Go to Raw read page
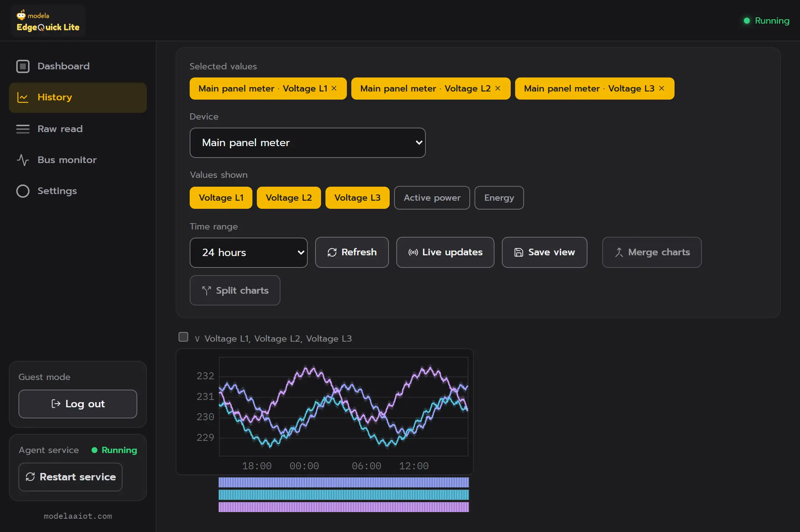Screen dimensions: 800x532 tap(78, 129)
